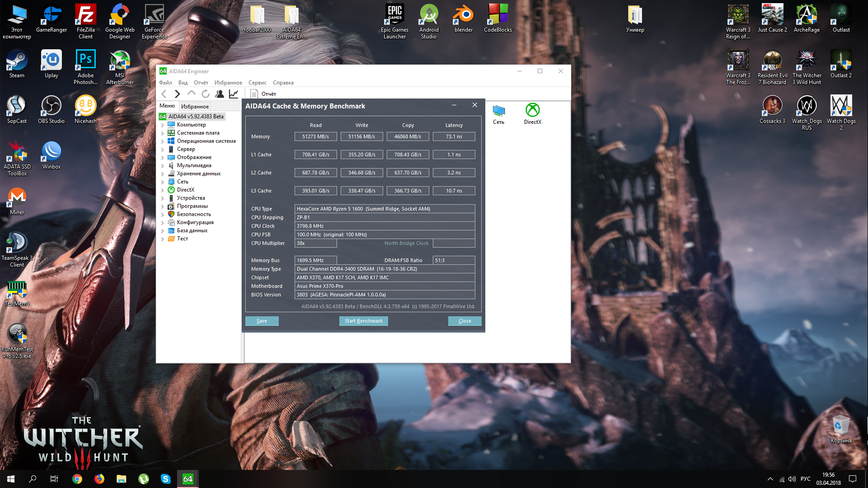Viewport: 868px width, 488px height.
Task: Click the refresh icon in AIDA64 toolbar
Action: tap(205, 94)
